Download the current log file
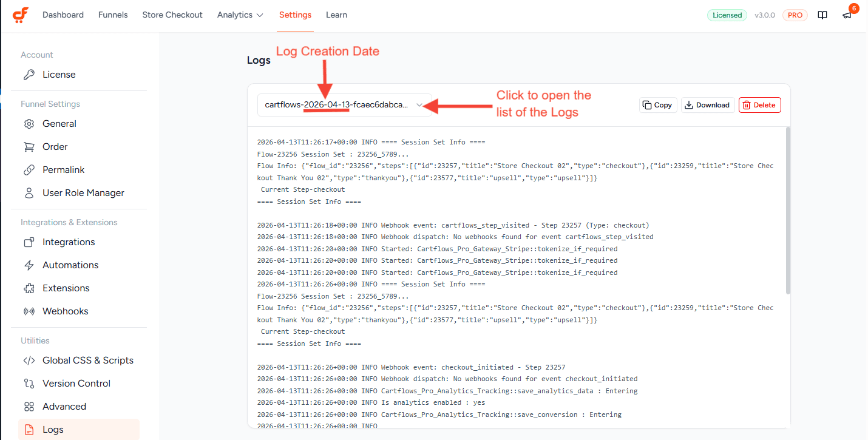 tap(708, 105)
